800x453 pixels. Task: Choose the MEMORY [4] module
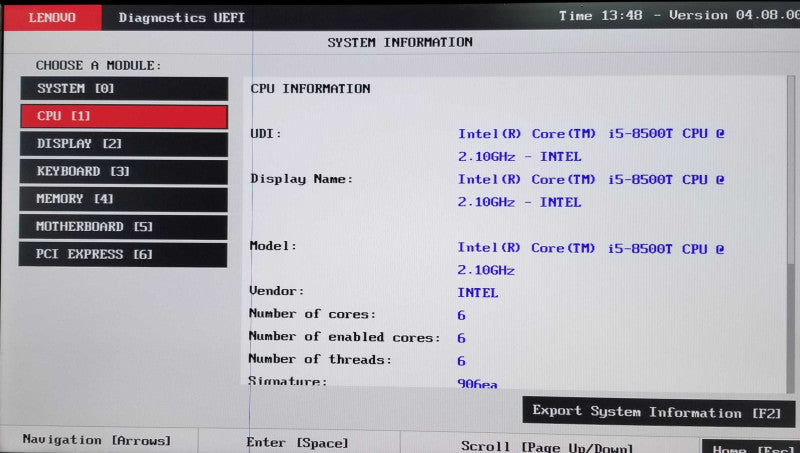(x=123, y=199)
